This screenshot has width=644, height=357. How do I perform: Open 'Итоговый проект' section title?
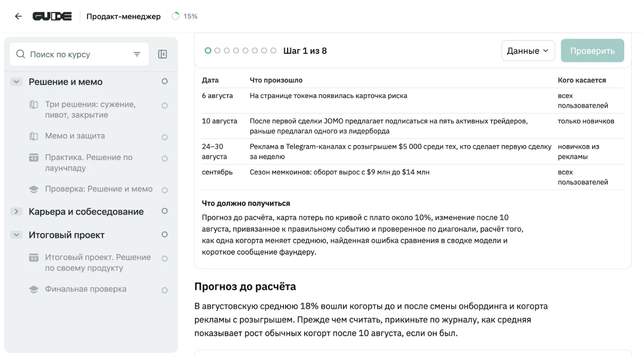66,235
